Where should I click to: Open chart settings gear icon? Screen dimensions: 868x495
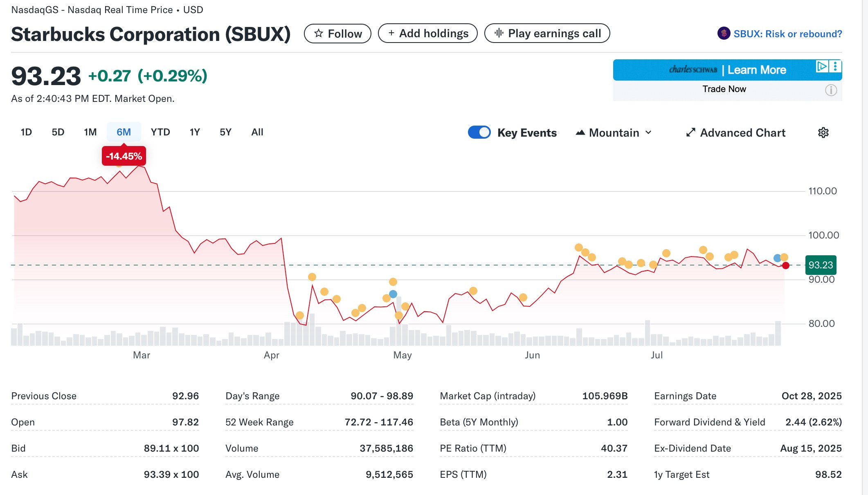pyautogui.click(x=823, y=133)
